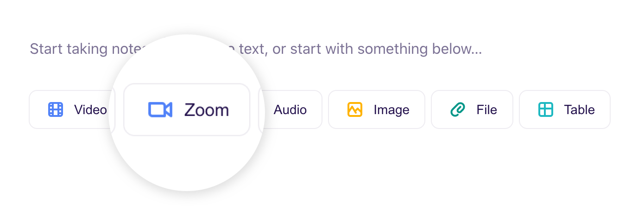Click the green paperclip File icon
Viewport: 644px width, 218px height.
click(x=458, y=109)
